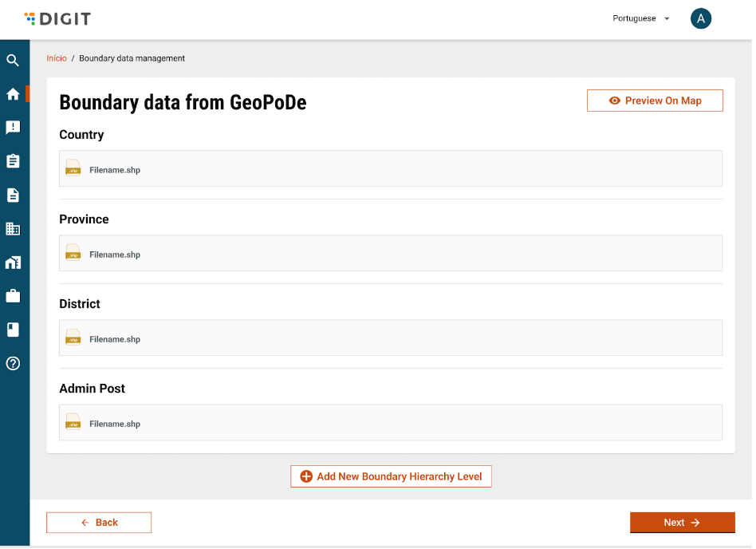Viewport: 756px width, 549px height.
Task: Open the user avatar profile menu
Action: click(x=700, y=19)
